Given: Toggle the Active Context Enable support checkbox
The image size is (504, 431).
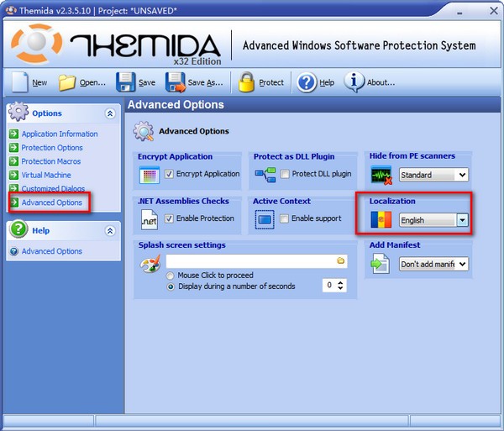Looking at the screenshot, I should tap(286, 218).
